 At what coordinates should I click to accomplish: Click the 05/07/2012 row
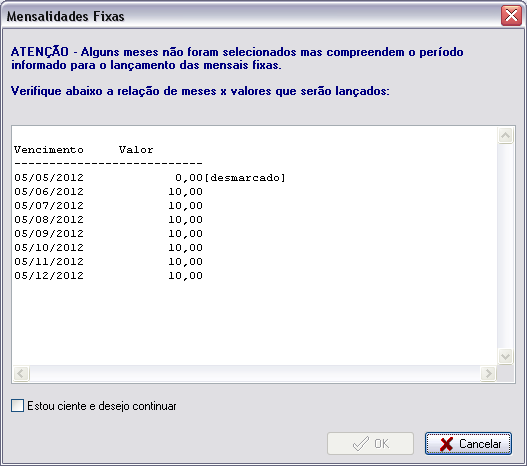[x=109, y=206]
